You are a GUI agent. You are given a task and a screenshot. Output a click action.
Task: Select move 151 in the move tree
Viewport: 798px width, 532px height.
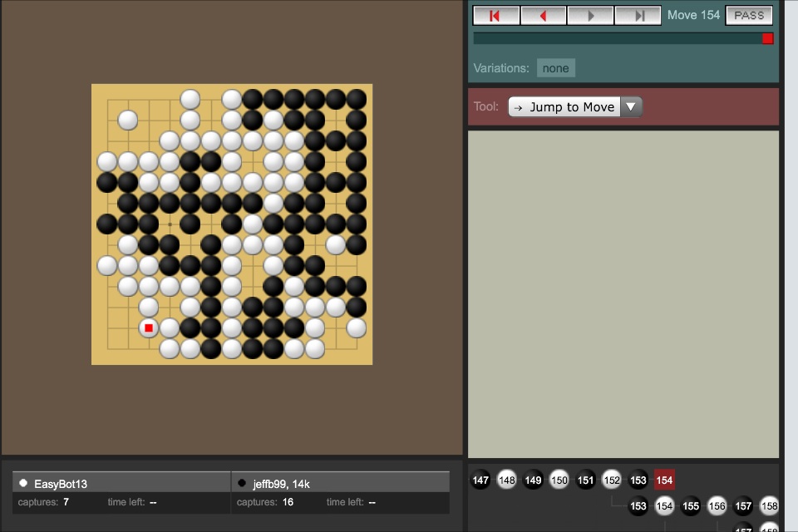(x=586, y=480)
